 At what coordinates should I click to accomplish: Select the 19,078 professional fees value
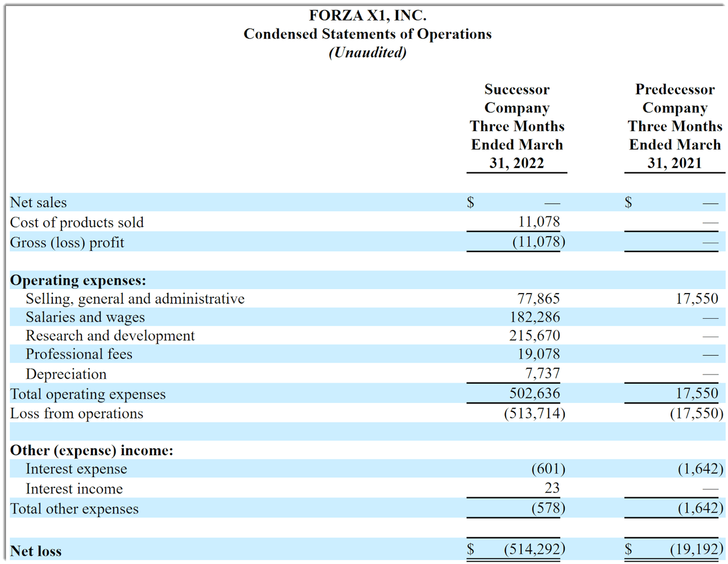point(539,354)
